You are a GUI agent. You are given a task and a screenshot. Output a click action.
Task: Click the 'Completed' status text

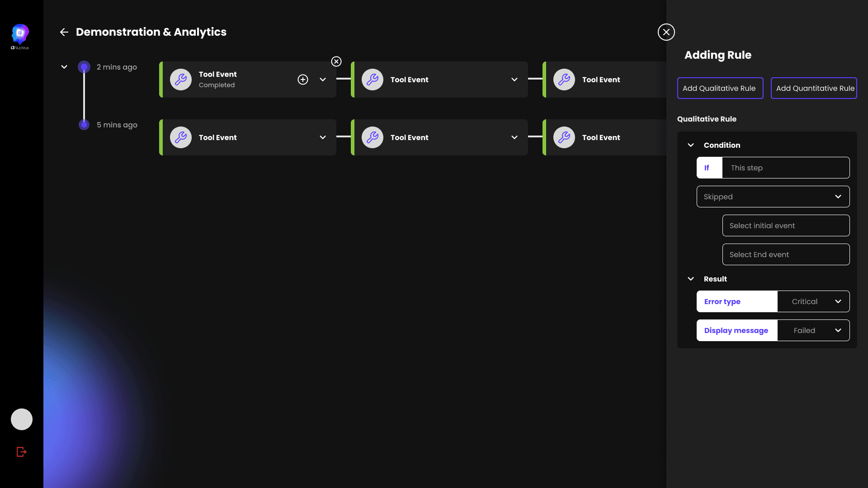(217, 85)
